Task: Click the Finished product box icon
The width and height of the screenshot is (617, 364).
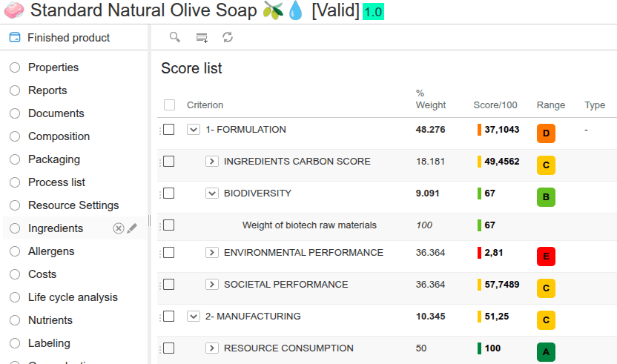Action: point(15,38)
